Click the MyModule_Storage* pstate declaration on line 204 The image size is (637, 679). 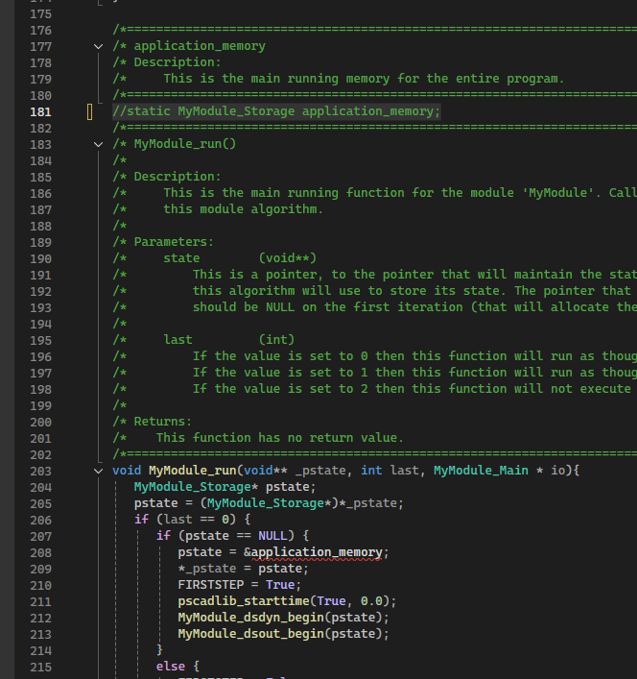point(224,487)
